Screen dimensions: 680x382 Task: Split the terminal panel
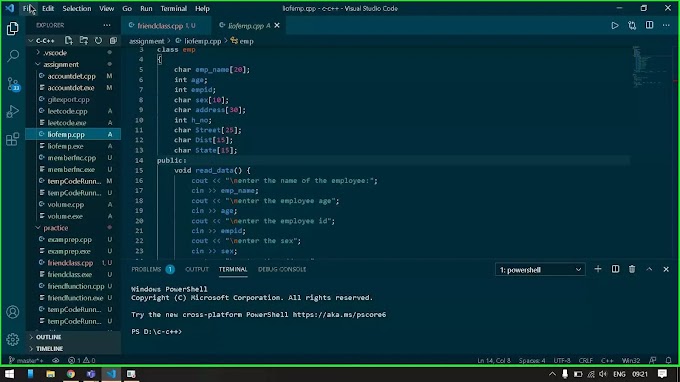[615, 269]
